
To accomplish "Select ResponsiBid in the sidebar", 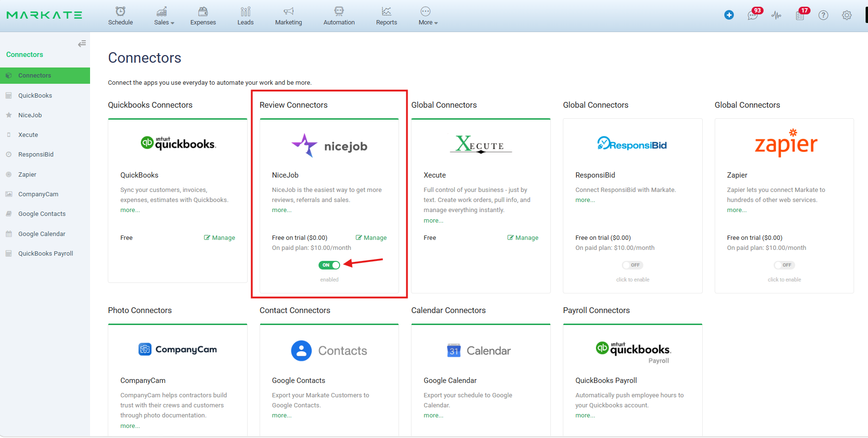I will point(45,155).
